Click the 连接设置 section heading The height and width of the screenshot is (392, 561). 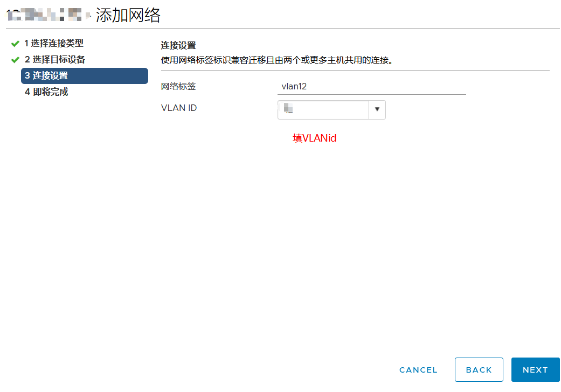[178, 45]
